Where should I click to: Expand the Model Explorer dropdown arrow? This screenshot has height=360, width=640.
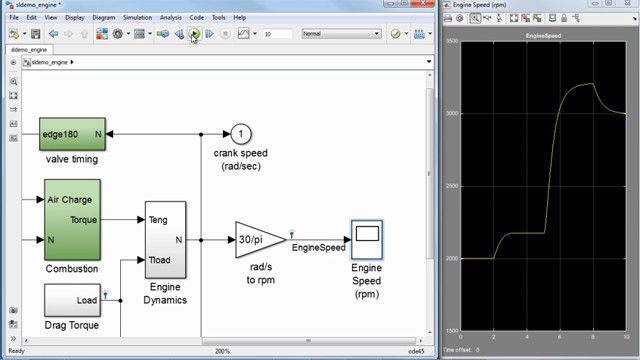tap(150, 34)
